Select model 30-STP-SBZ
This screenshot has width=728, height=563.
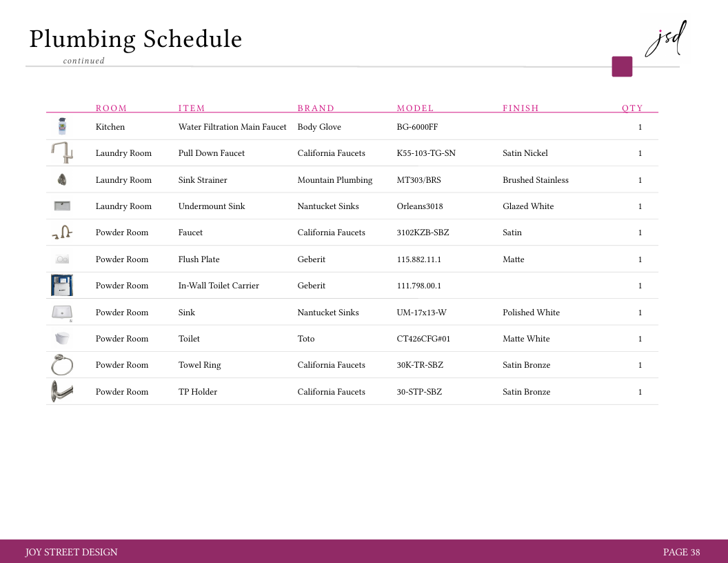pos(418,392)
